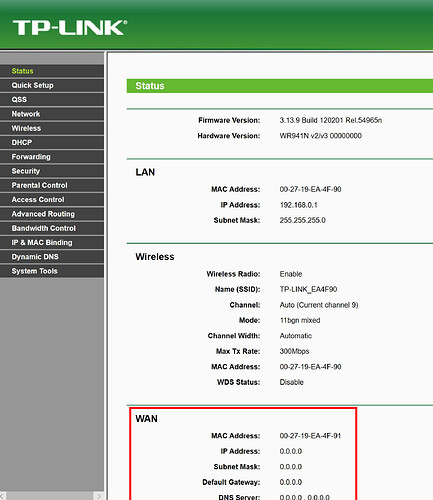Viewport: 433px width, 500px height.
Task: Click the TP-LINK logo
Action: click(x=70, y=27)
